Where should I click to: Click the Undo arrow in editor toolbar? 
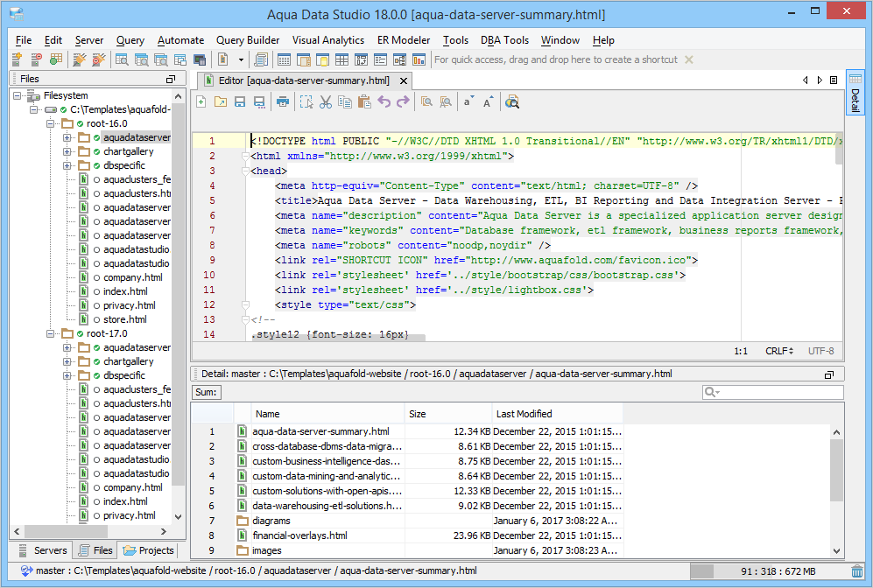tap(384, 102)
